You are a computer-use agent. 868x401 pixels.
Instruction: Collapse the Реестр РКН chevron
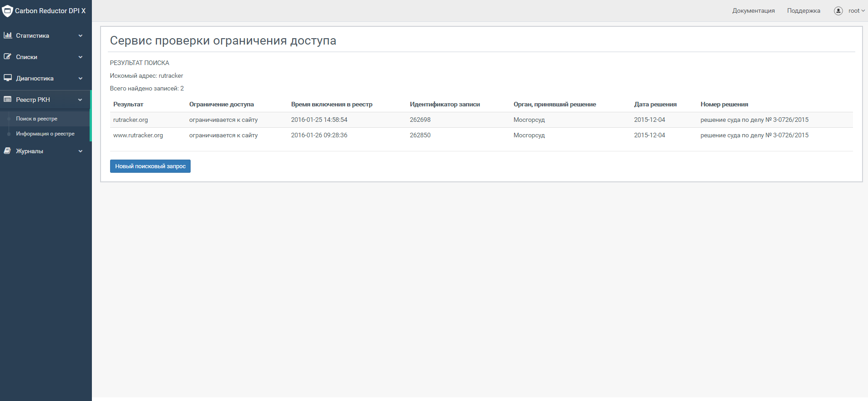click(81, 100)
